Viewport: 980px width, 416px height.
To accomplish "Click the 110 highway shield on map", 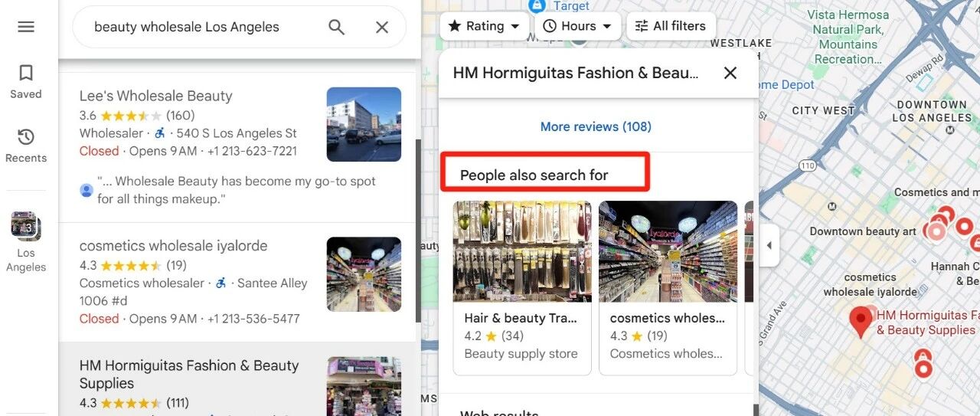I will (808, 165).
